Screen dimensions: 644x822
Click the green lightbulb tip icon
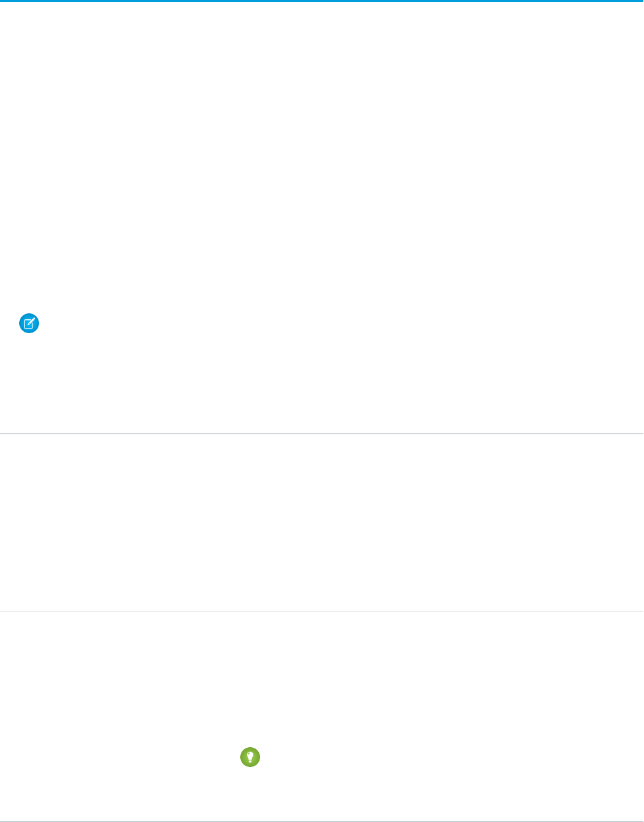(x=250, y=757)
